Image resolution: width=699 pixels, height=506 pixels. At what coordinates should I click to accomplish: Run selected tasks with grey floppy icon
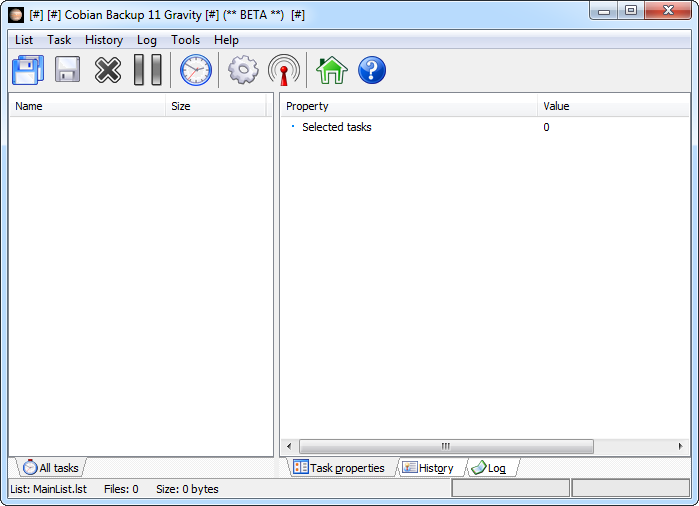tap(67, 70)
